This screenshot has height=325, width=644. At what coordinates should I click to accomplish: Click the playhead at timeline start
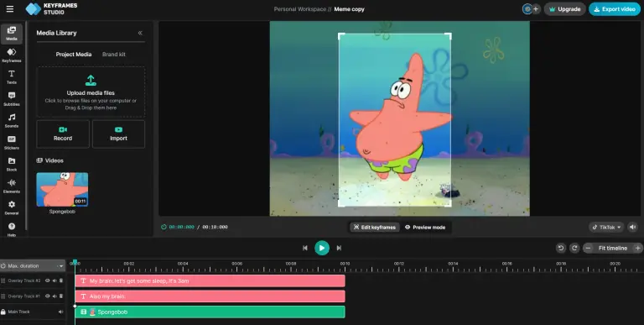click(x=75, y=263)
